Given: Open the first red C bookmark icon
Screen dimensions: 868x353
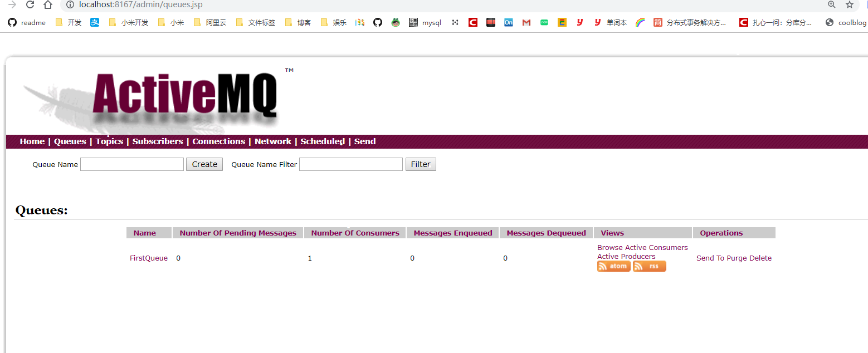Looking at the screenshot, I should coord(473,22).
